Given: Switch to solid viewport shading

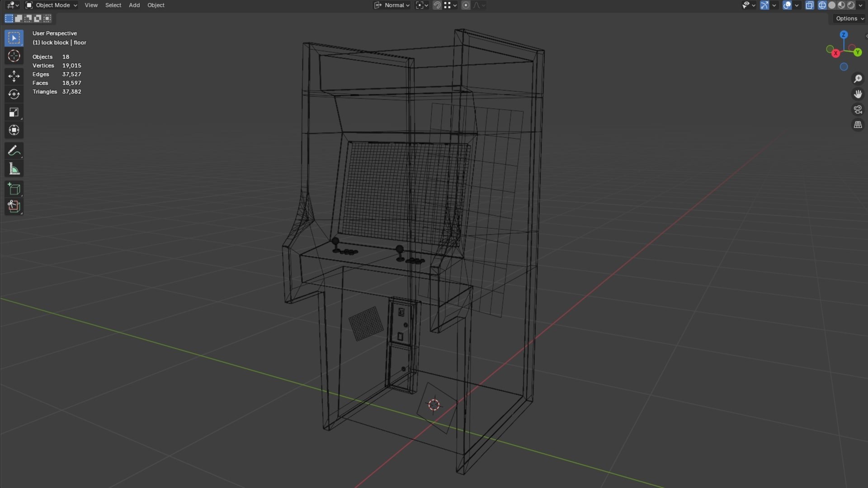Looking at the screenshot, I should [x=832, y=5].
